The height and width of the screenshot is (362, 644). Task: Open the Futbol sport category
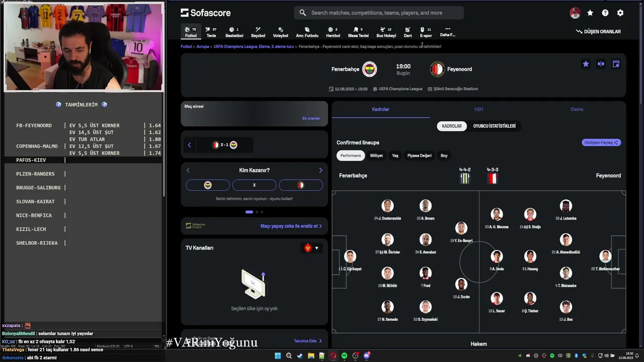pos(191,32)
